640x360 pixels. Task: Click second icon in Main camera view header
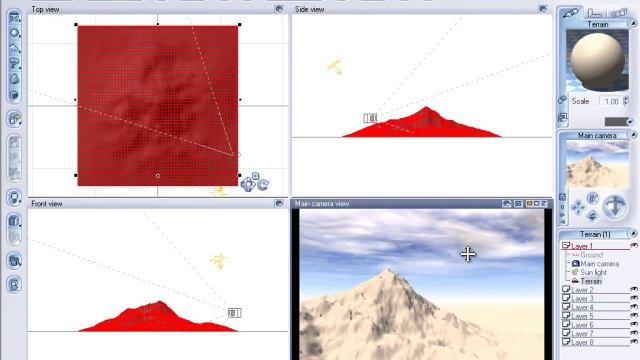pyautogui.click(x=518, y=203)
